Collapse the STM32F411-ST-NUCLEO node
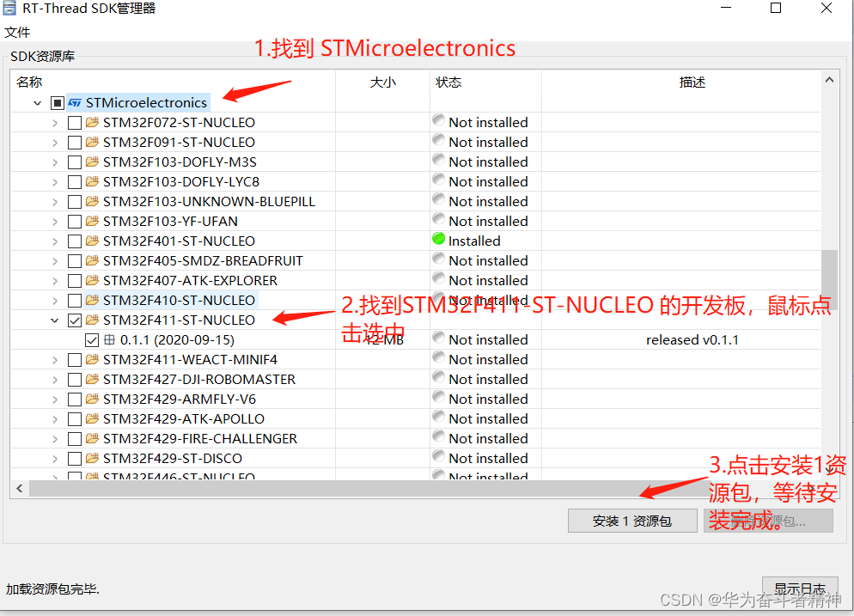Image resolution: width=854 pixels, height=616 pixels. tap(54, 320)
